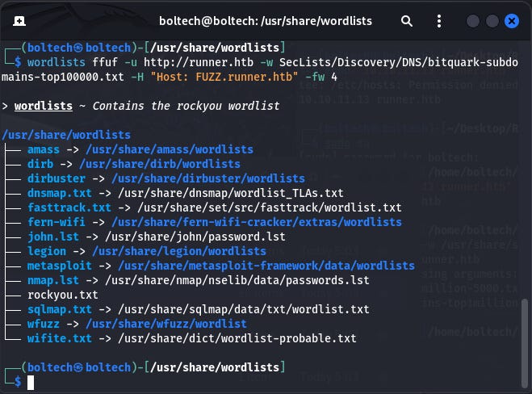The image size is (532, 394).
Task: Click the /usr/share/sqlmap/data/txt/wordlist.txt path
Action: (244, 309)
